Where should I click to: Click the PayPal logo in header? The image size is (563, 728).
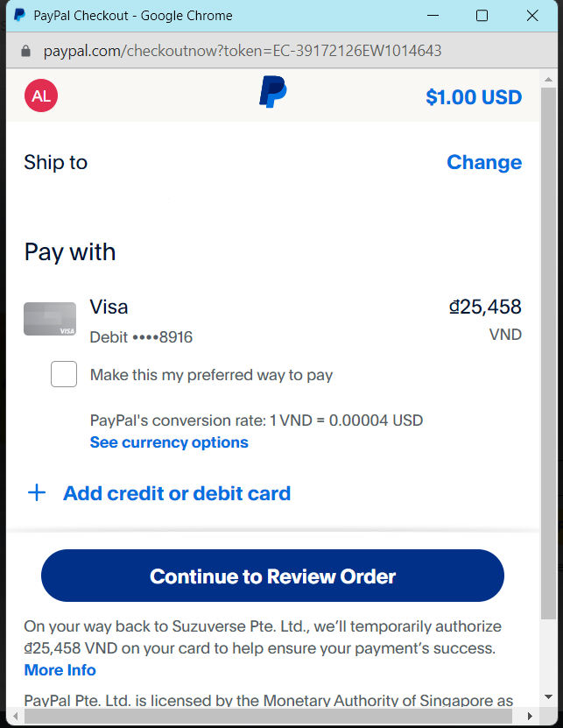pyautogui.click(x=273, y=93)
